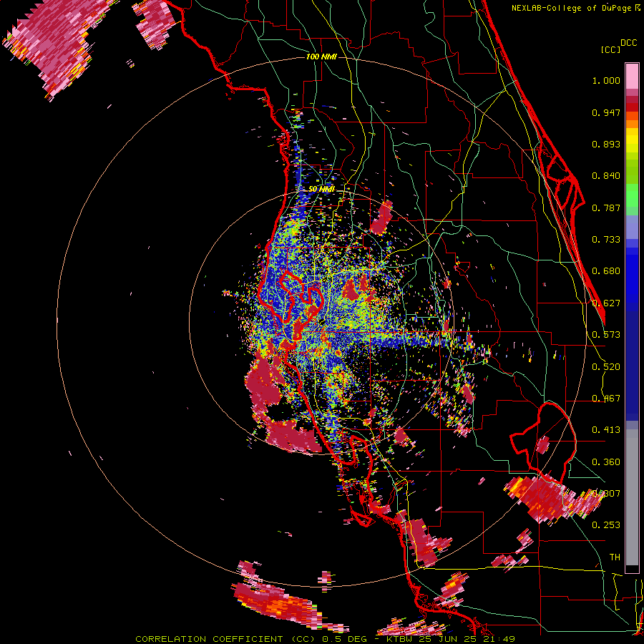Click the 0.520 color scale value
The width and height of the screenshot is (644, 644).
[606, 367]
